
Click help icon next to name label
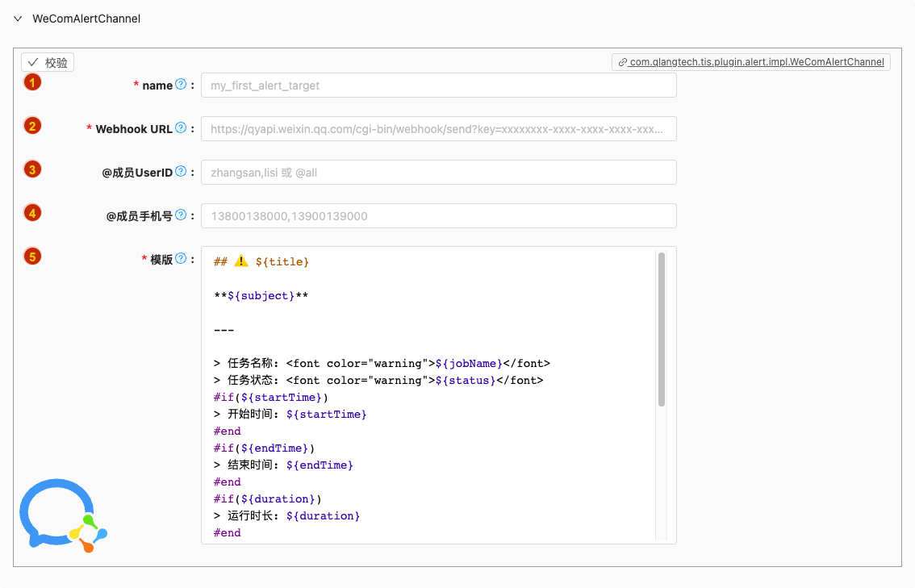click(181, 85)
